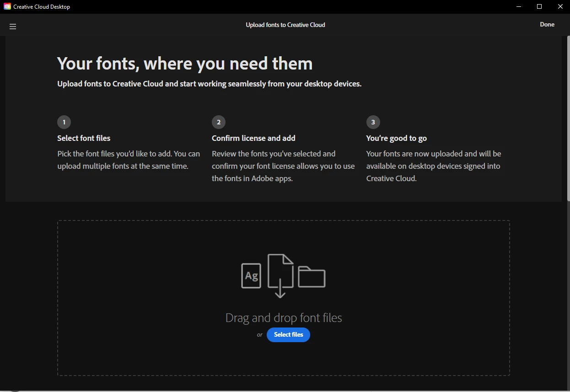Click the Creative Cloud app icon in title bar
The width and height of the screenshot is (570, 392).
click(7, 7)
